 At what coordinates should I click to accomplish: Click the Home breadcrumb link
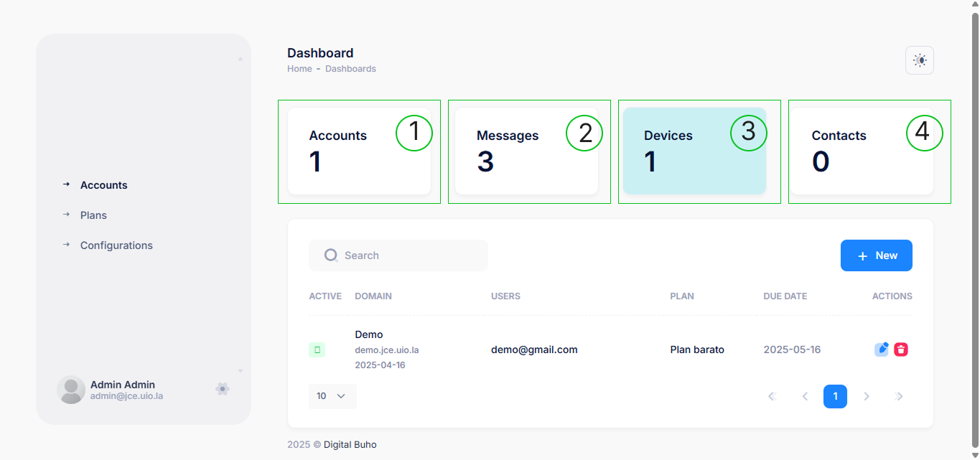299,69
